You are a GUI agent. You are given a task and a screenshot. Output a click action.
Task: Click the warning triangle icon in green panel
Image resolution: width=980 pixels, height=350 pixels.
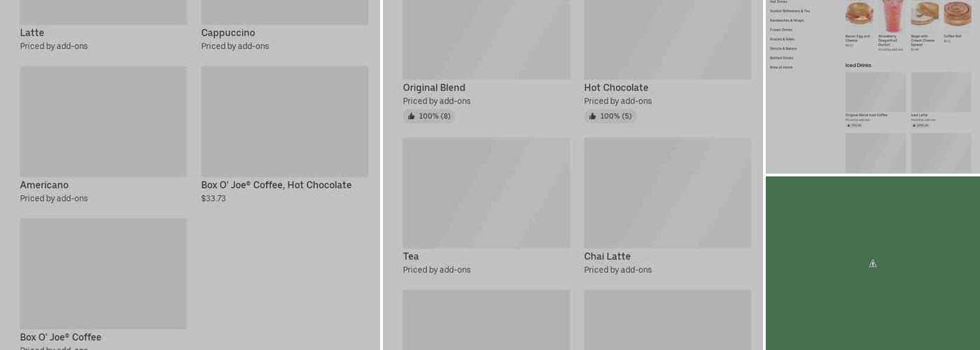coord(873,264)
